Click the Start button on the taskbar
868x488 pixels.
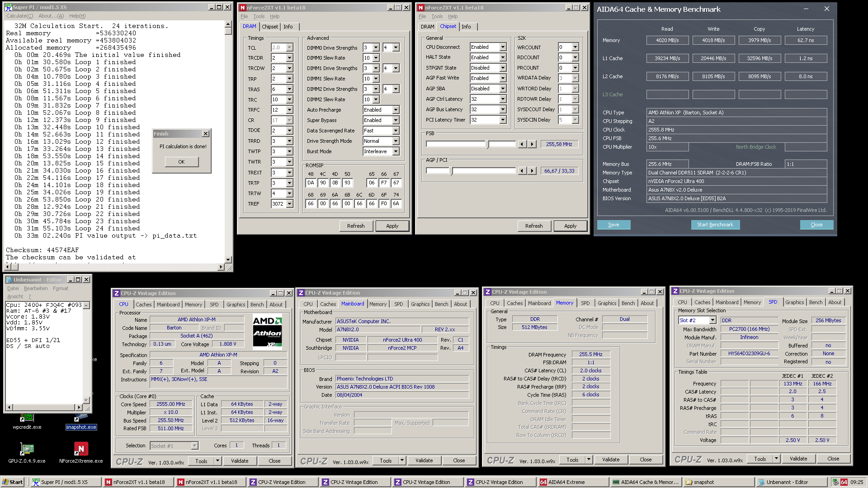[12, 482]
